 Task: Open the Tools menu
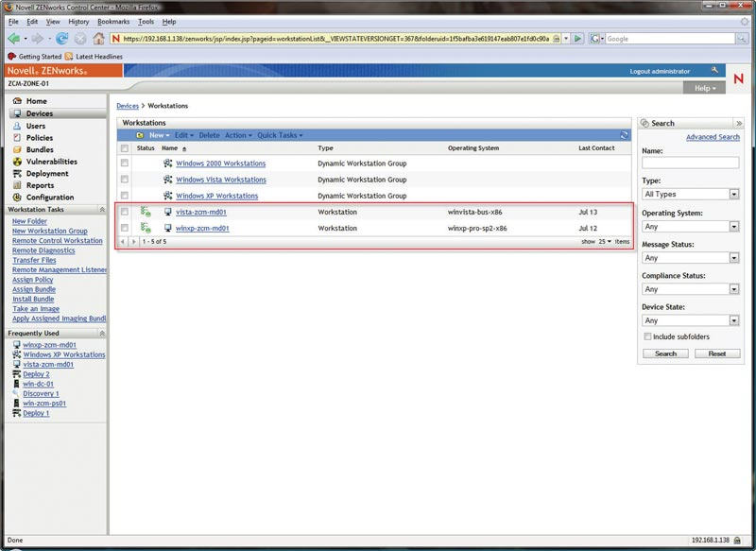pyautogui.click(x=146, y=22)
